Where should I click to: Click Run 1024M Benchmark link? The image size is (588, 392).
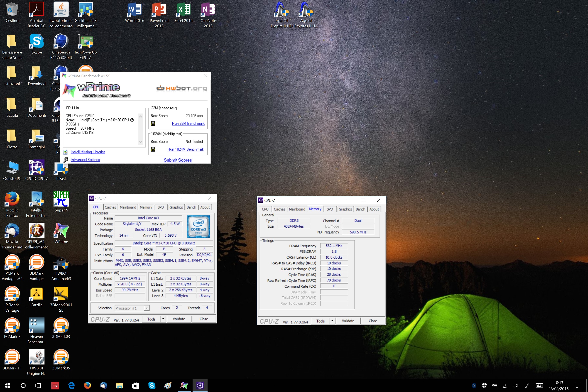185,149
